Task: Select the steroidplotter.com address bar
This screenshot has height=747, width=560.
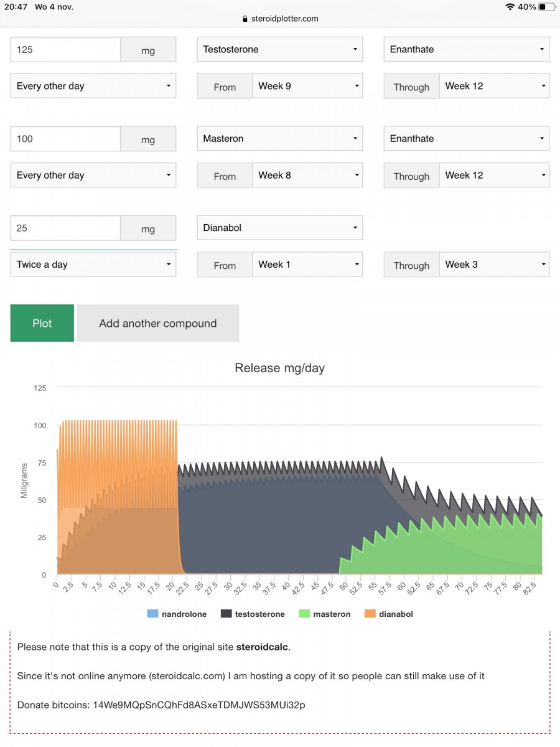Action: click(280, 19)
